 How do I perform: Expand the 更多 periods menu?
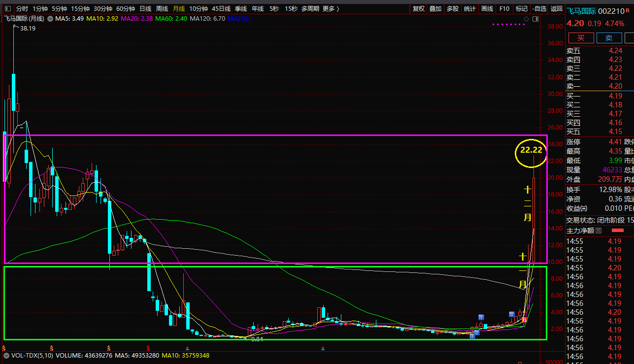[331, 9]
